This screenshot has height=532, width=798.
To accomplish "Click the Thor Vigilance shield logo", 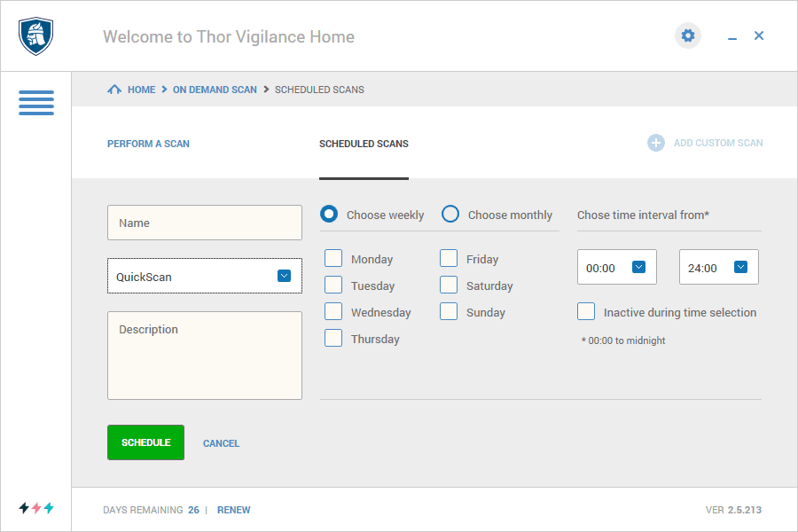I will (35, 35).
